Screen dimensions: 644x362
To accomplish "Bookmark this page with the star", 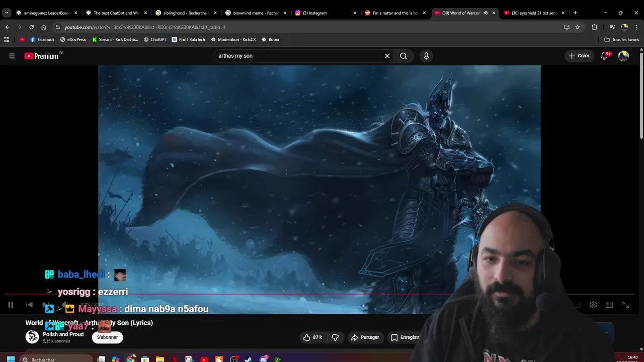I will click(578, 27).
